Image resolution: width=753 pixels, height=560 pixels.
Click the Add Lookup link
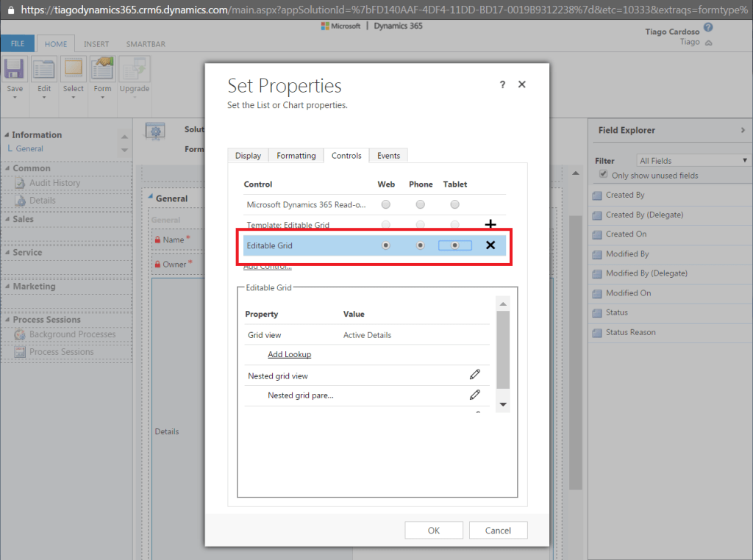(x=289, y=354)
